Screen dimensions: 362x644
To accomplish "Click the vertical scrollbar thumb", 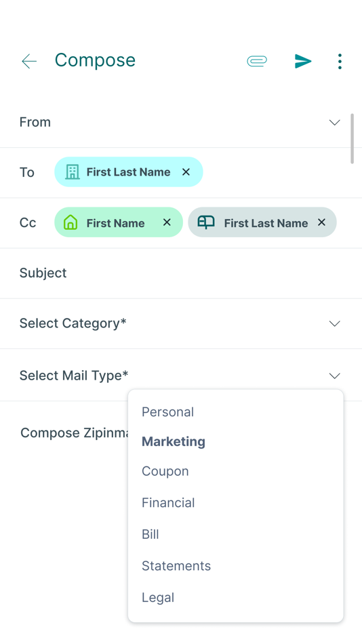I will point(352,139).
